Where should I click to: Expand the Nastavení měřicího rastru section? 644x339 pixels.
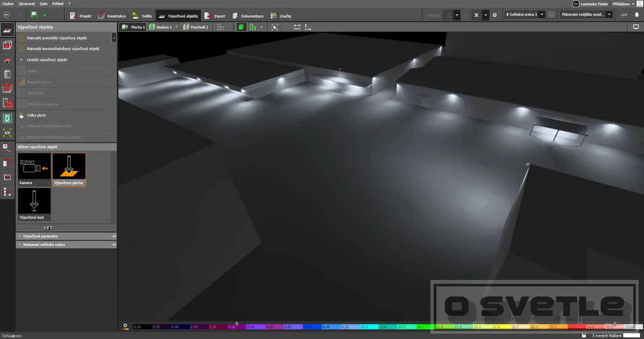pos(67,244)
